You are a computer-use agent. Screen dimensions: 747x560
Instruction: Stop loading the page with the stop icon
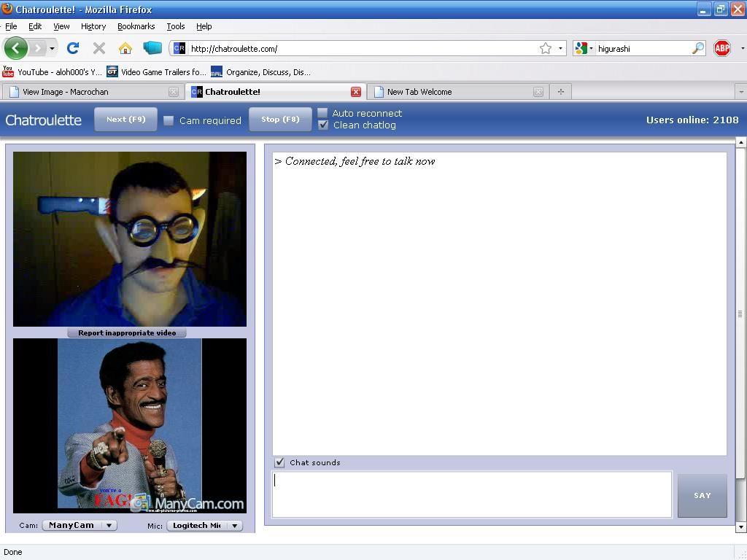click(x=98, y=48)
